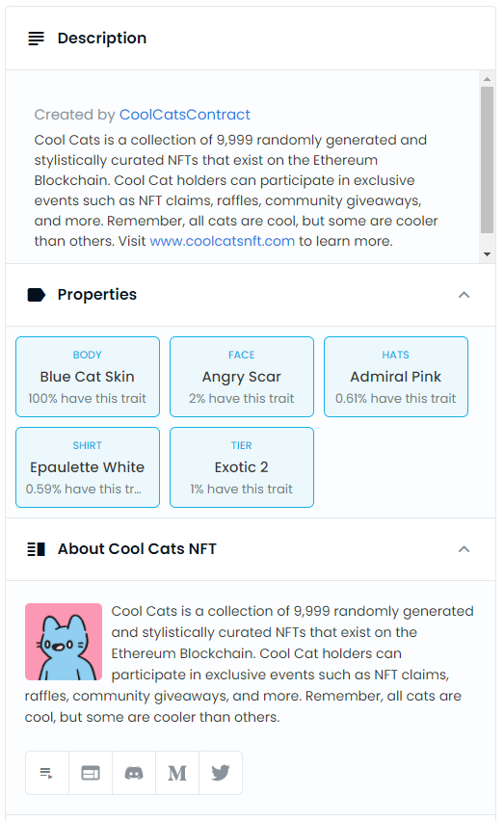Select the Blue Cat Skin body property

click(88, 377)
